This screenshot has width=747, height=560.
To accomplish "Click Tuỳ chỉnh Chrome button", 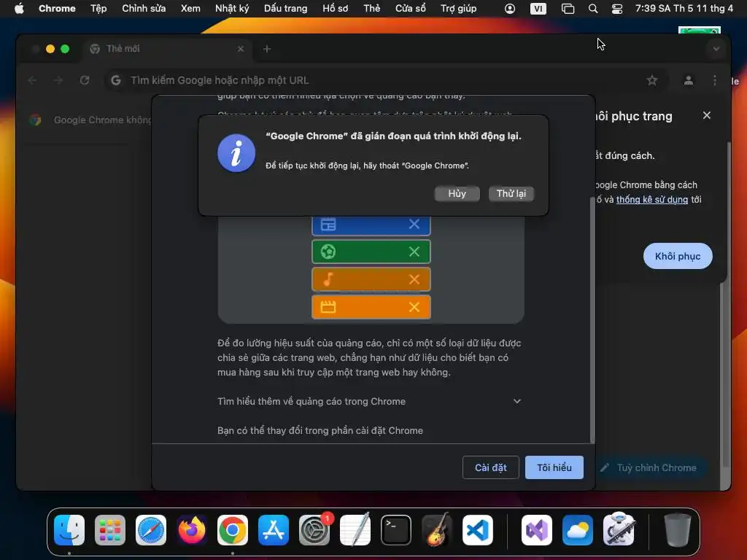I will pyautogui.click(x=650, y=467).
